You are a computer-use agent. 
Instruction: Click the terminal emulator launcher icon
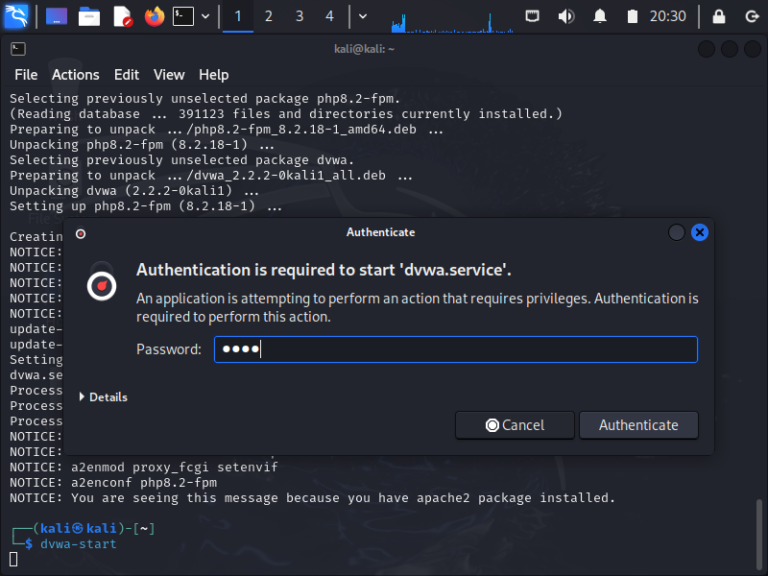(x=183, y=16)
